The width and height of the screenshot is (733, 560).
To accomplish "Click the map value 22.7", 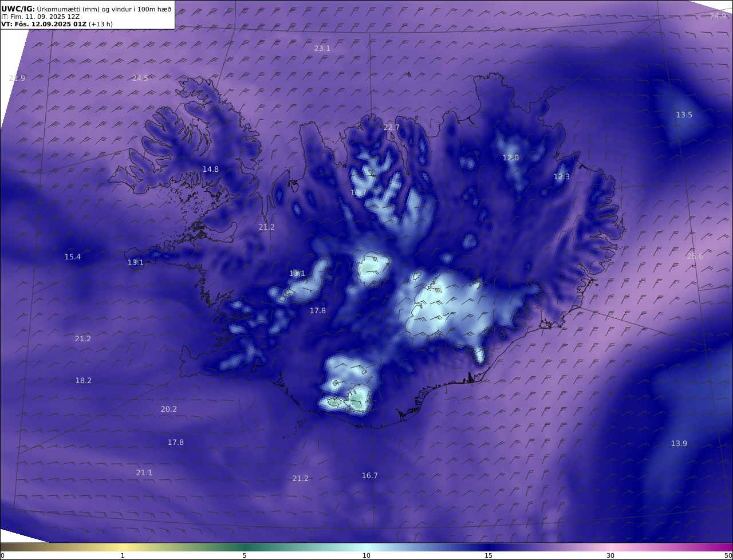I will point(392,127).
